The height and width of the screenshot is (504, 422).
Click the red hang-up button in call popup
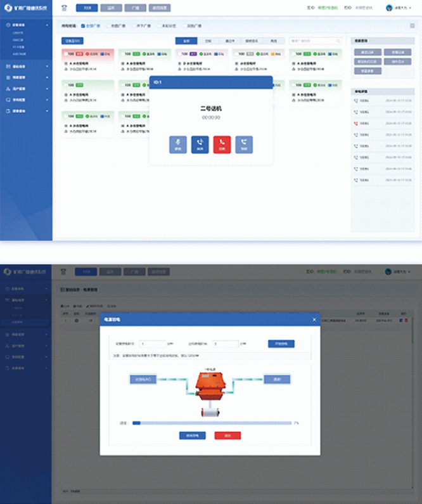222,145
